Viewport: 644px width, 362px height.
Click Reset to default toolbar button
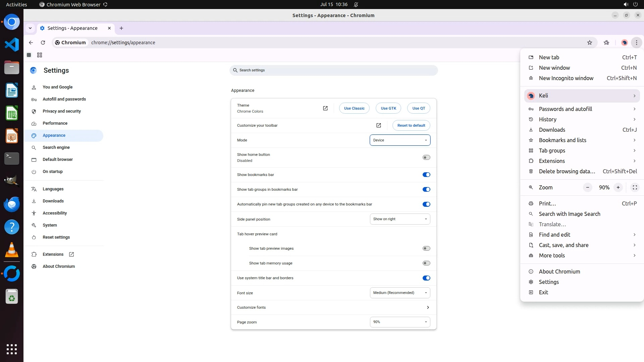click(x=411, y=125)
